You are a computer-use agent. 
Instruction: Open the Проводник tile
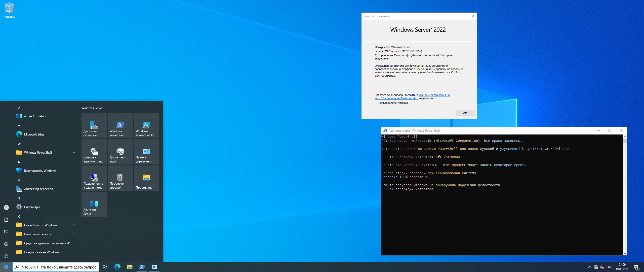coord(146,178)
